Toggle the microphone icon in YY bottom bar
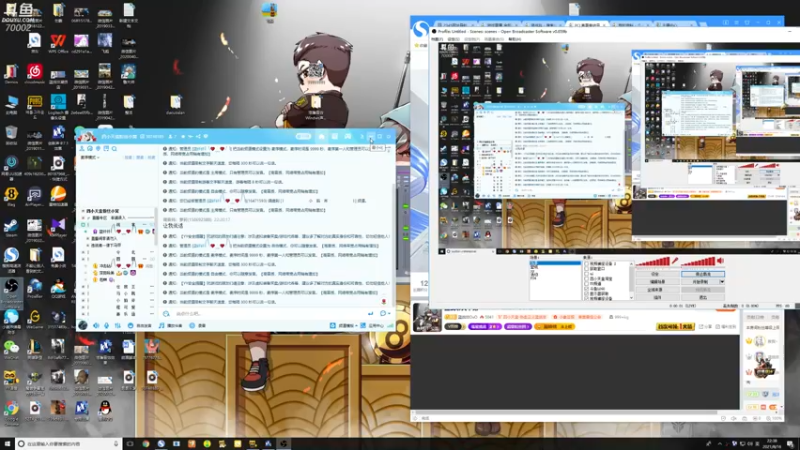Viewport: 800px width, 450px height. click(x=106, y=326)
